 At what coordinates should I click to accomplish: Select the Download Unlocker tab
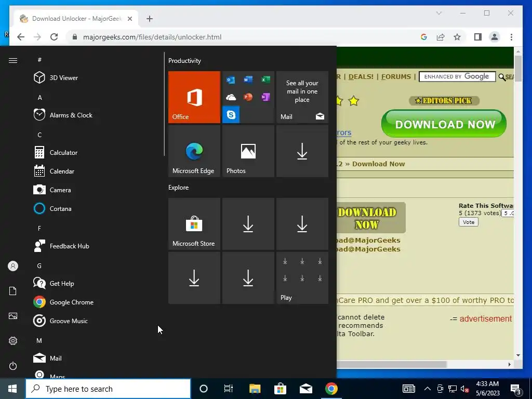(76, 19)
